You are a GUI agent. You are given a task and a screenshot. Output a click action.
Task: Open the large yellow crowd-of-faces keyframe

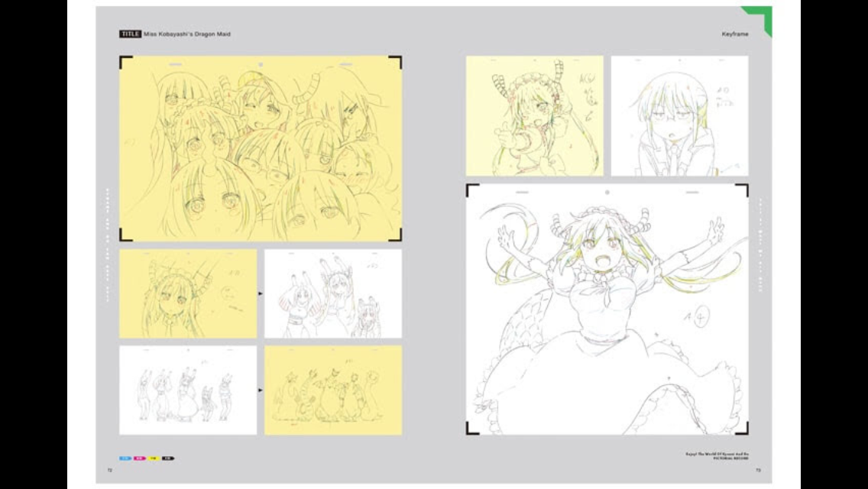click(261, 148)
